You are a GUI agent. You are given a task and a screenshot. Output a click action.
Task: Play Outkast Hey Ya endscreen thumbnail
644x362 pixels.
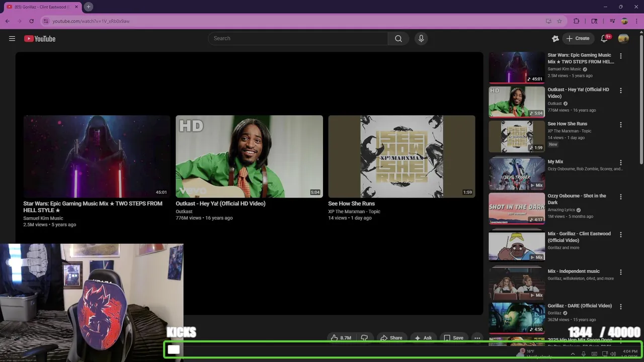[x=249, y=156]
